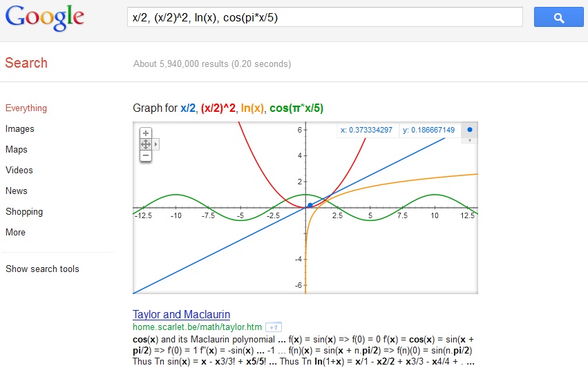Click the Google logo

pos(45,18)
